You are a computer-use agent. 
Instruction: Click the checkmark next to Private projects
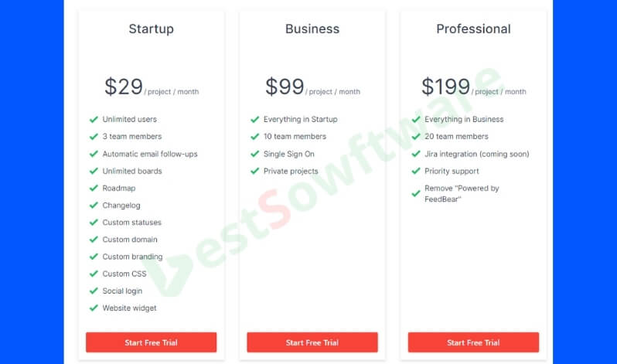point(254,172)
